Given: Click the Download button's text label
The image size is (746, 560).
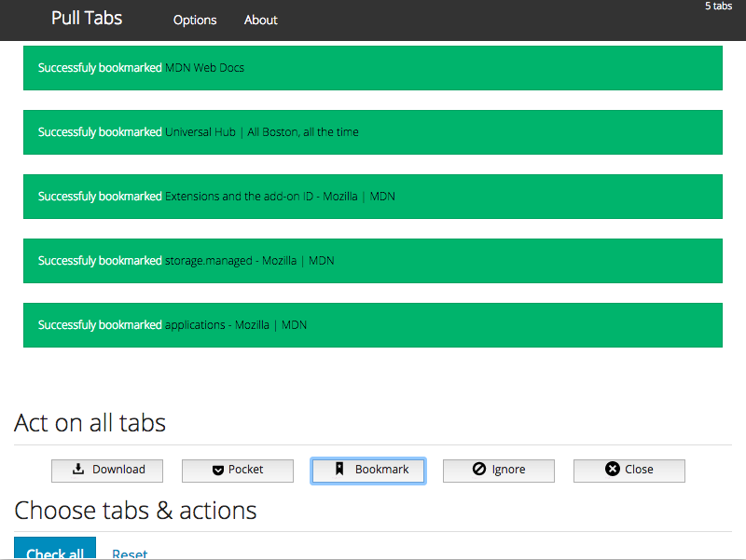Looking at the screenshot, I should pos(118,470).
